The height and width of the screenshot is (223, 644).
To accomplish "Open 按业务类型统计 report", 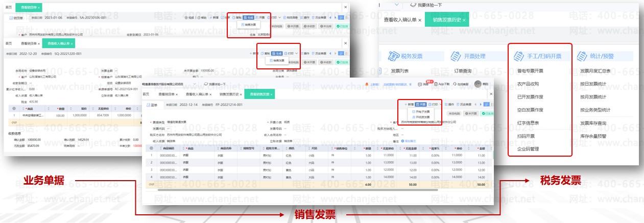I will pos(595,110).
